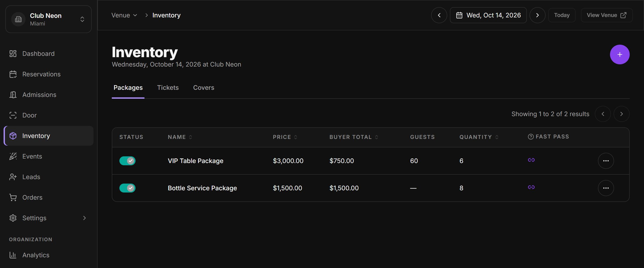Open the Club Neon venue switcher

point(48,19)
